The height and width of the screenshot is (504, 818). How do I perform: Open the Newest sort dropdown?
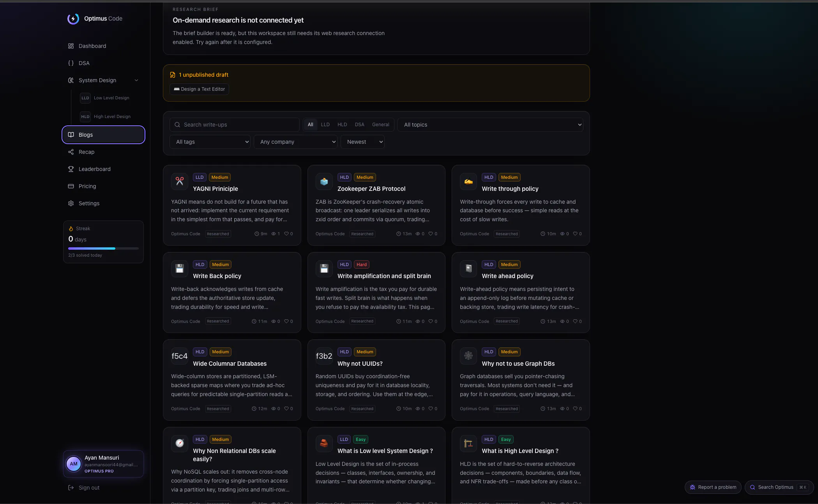362,142
